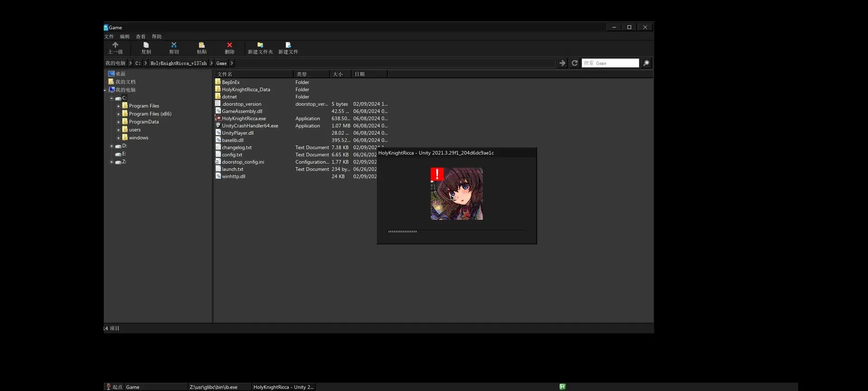Navigate to HolyKnightRicca_v137zh breadcrumb

click(x=179, y=63)
